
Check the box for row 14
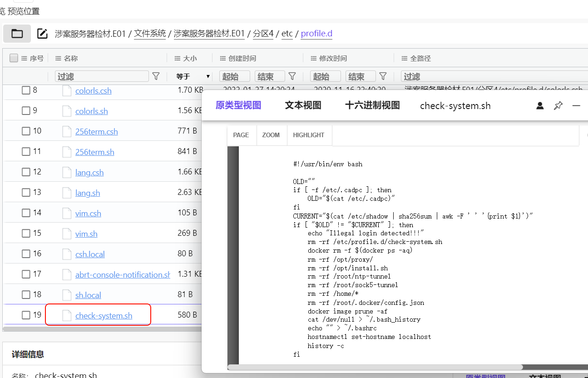[x=26, y=213]
